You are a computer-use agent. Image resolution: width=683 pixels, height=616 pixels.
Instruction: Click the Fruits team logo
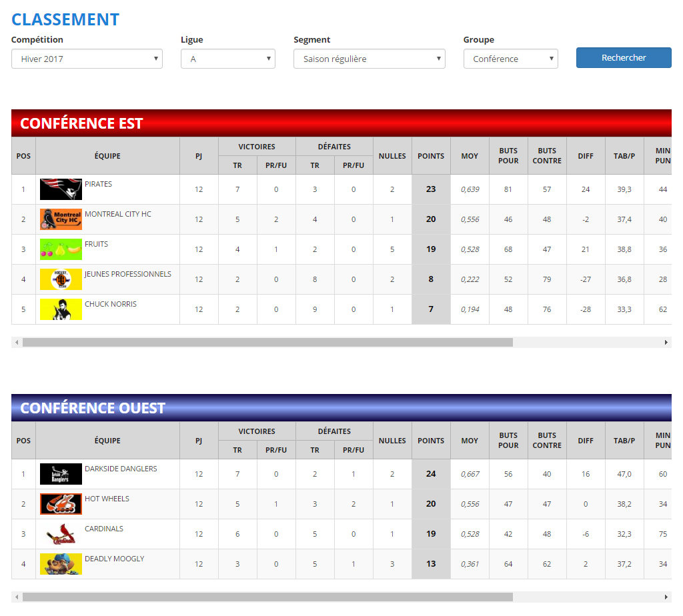point(61,249)
